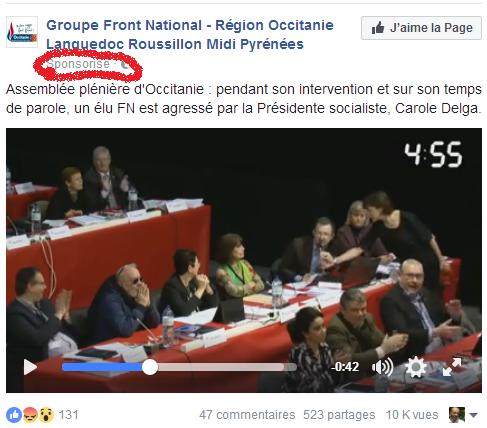The width and height of the screenshot is (487, 428).
Task: Expand the video to fullscreen
Action: (x=452, y=367)
